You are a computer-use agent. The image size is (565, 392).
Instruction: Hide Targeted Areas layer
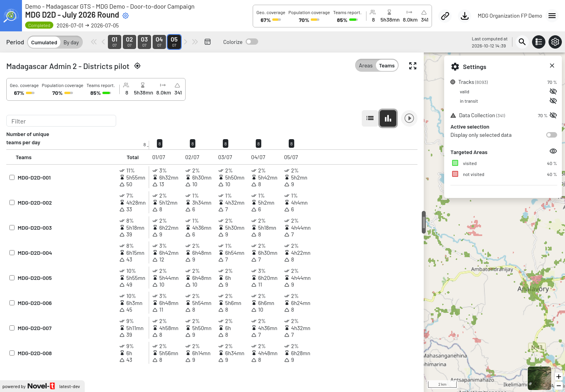553,151
